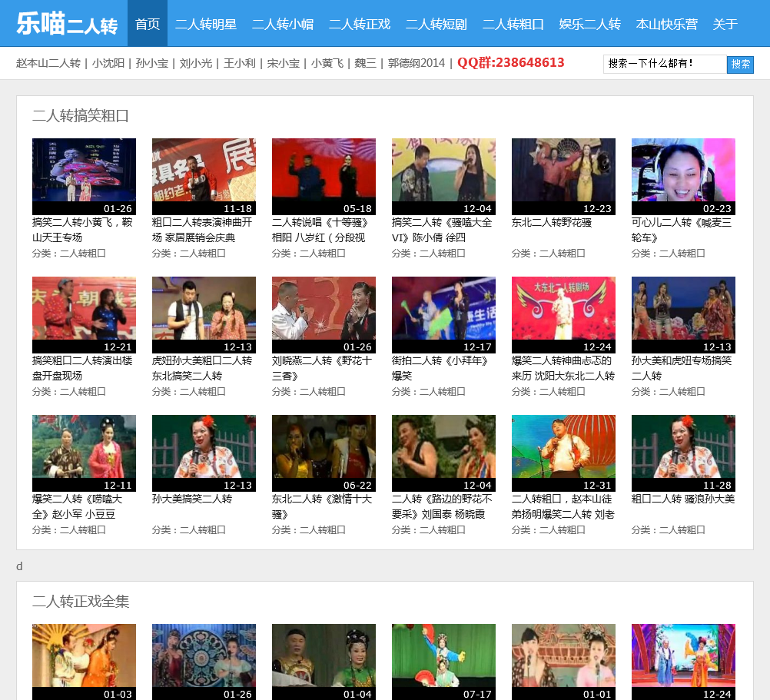Switch to 二人转粗口 navigation item
Screen dimensions: 770x700
513,24
